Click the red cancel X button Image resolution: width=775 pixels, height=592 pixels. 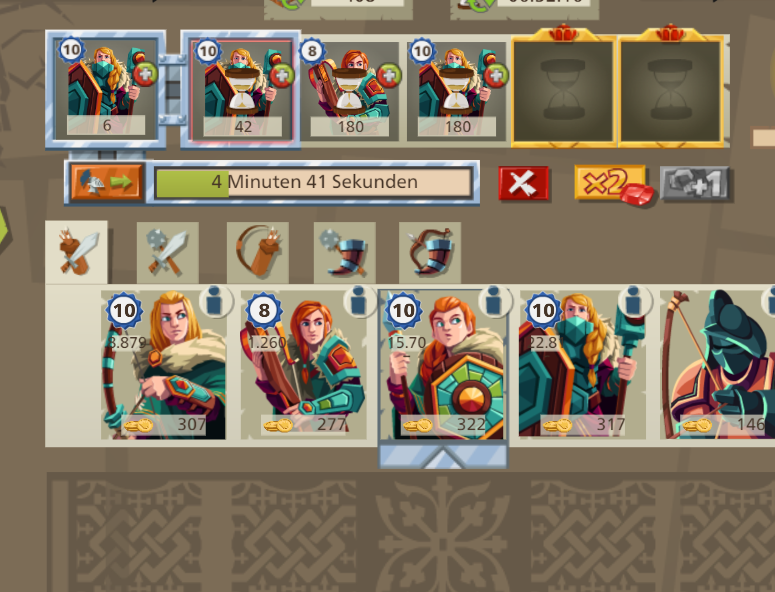[523, 183]
